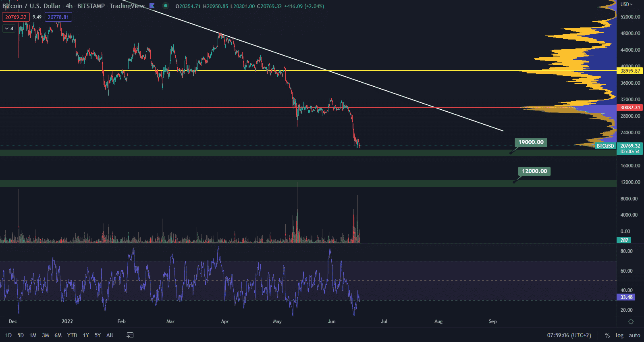The width and height of the screenshot is (644, 342).
Task: Click the green market status dot
Action: click(165, 6)
